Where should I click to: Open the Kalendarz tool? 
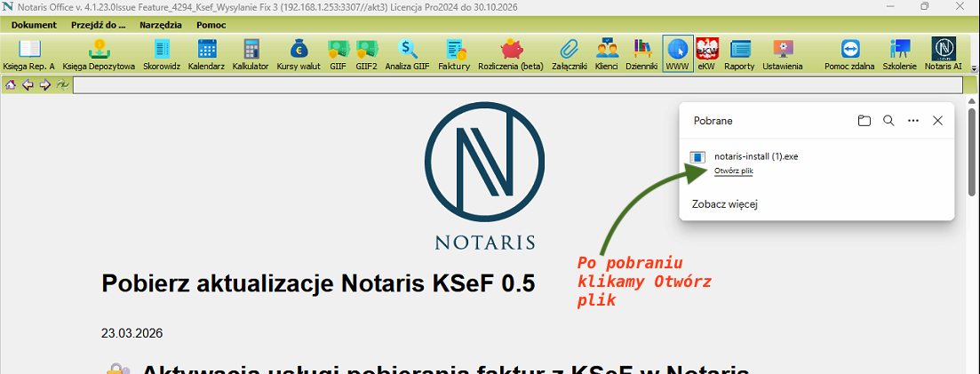207,53
